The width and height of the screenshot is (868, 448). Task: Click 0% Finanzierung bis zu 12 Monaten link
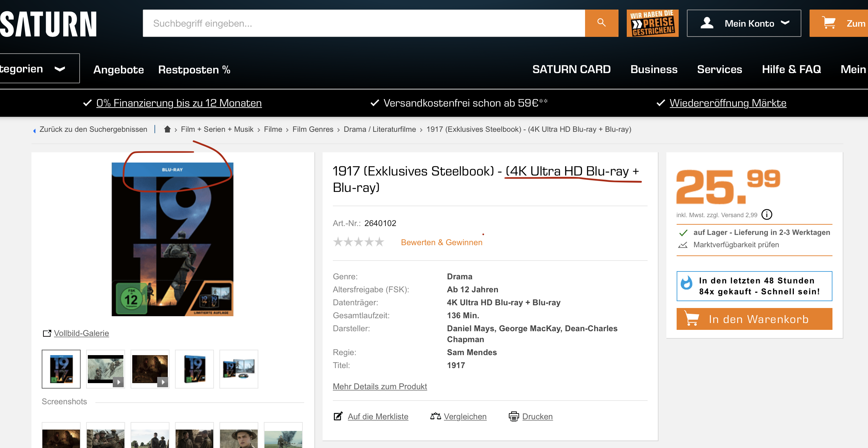point(179,103)
